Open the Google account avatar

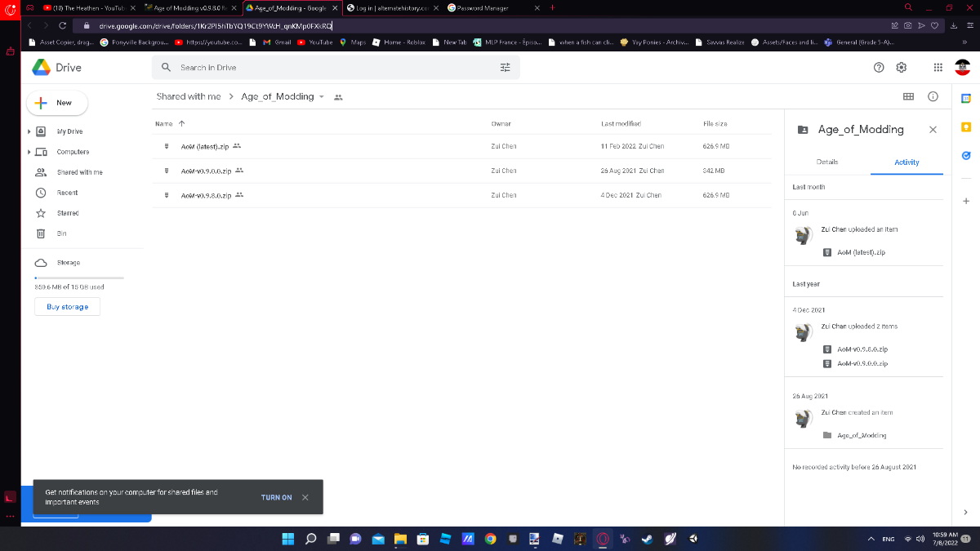[962, 68]
